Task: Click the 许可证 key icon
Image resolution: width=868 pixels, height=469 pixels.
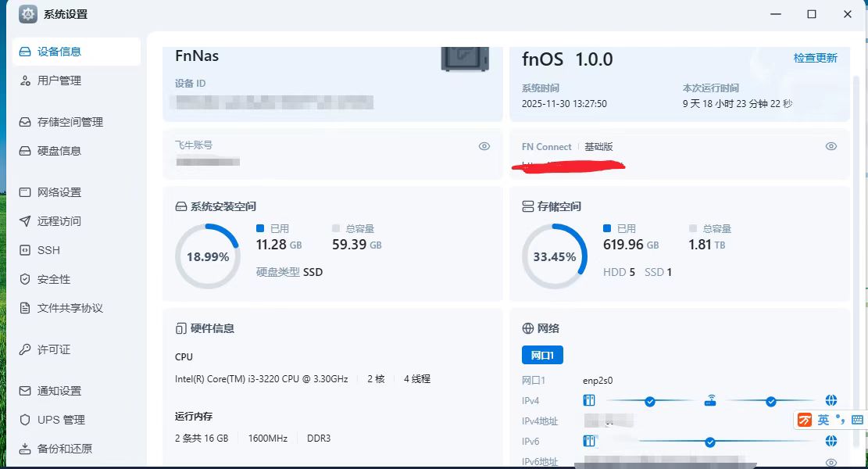Action: pyautogui.click(x=25, y=349)
